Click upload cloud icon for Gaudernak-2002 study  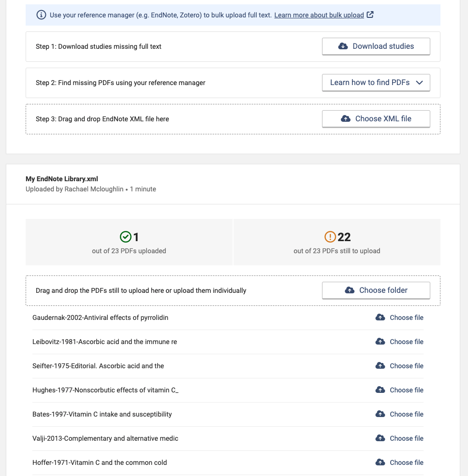tap(380, 317)
